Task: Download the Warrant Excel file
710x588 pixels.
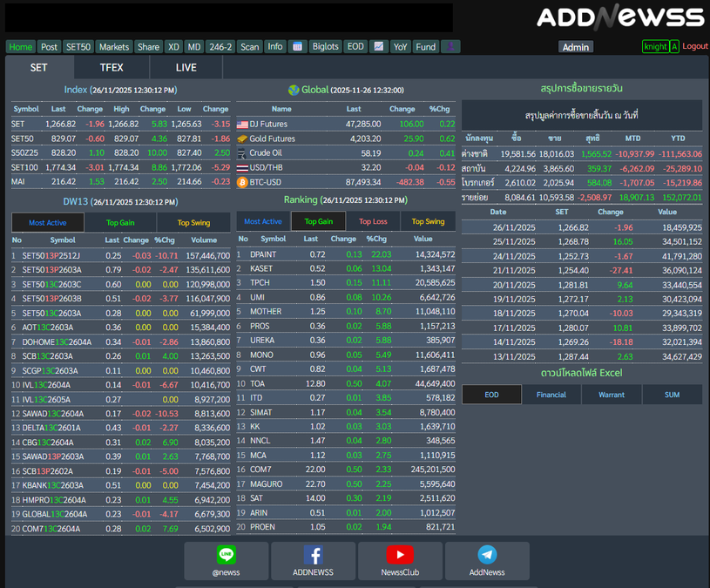Action: tap(612, 395)
